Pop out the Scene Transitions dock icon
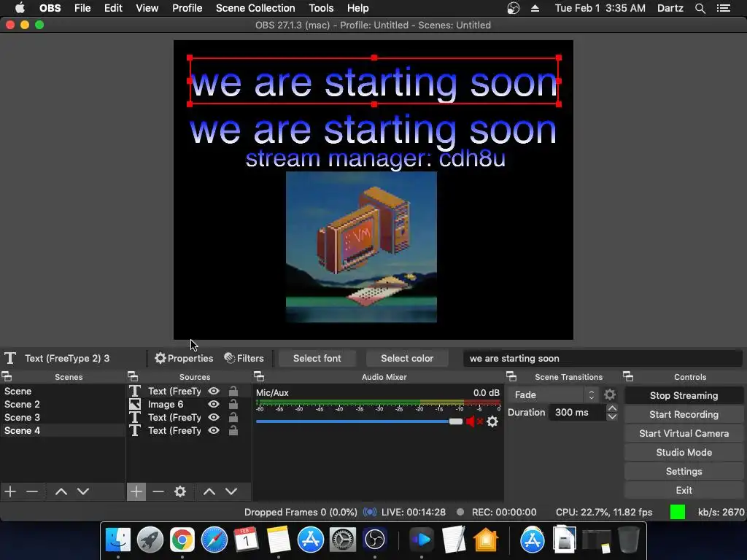This screenshot has width=747, height=560. [x=511, y=377]
